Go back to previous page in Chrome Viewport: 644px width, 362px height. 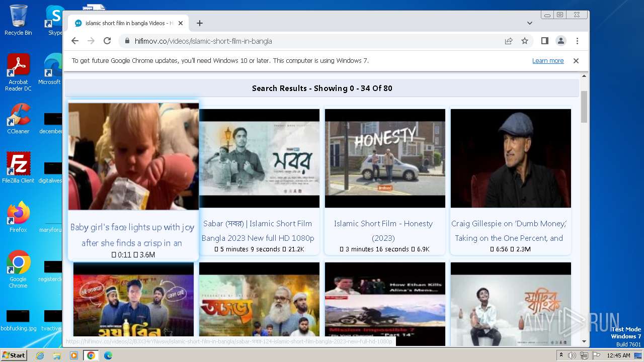pos(75,41)
